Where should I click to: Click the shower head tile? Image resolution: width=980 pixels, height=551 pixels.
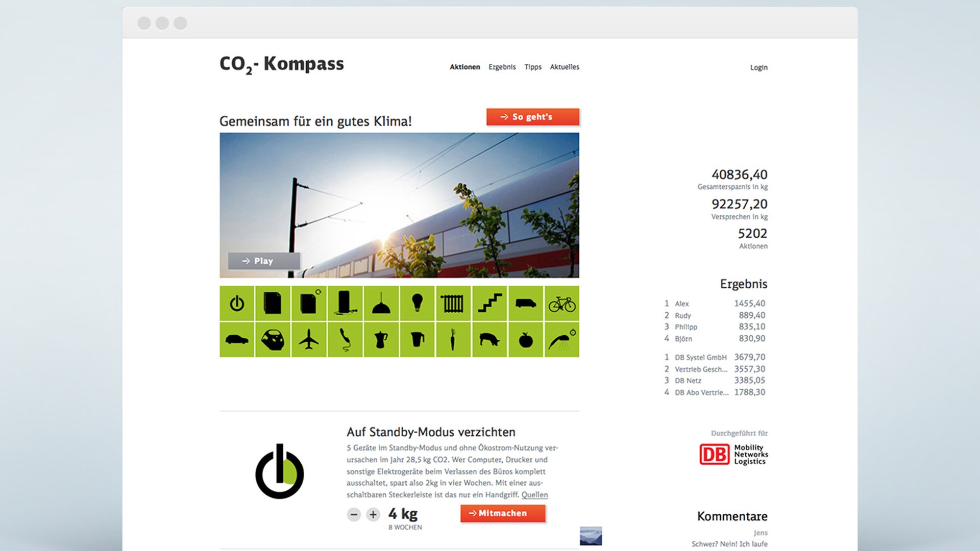[561, 339]
